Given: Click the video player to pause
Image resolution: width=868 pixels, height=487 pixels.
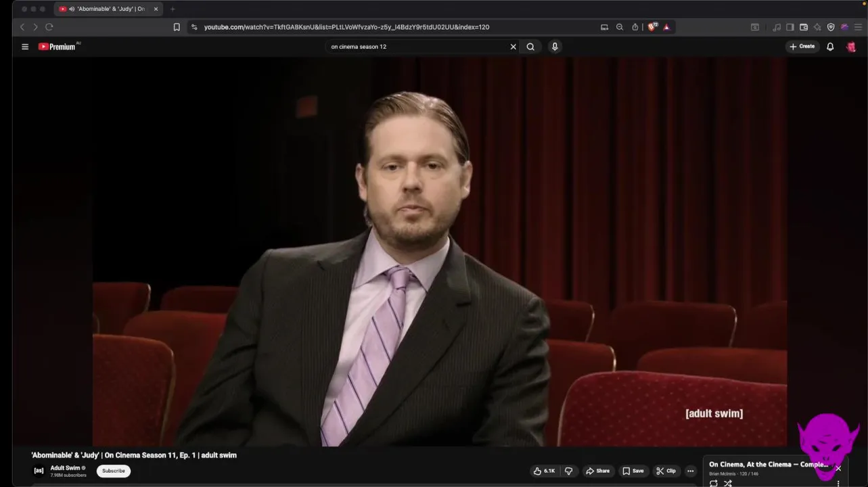Looking at the screenshot, I should point(440,252).
